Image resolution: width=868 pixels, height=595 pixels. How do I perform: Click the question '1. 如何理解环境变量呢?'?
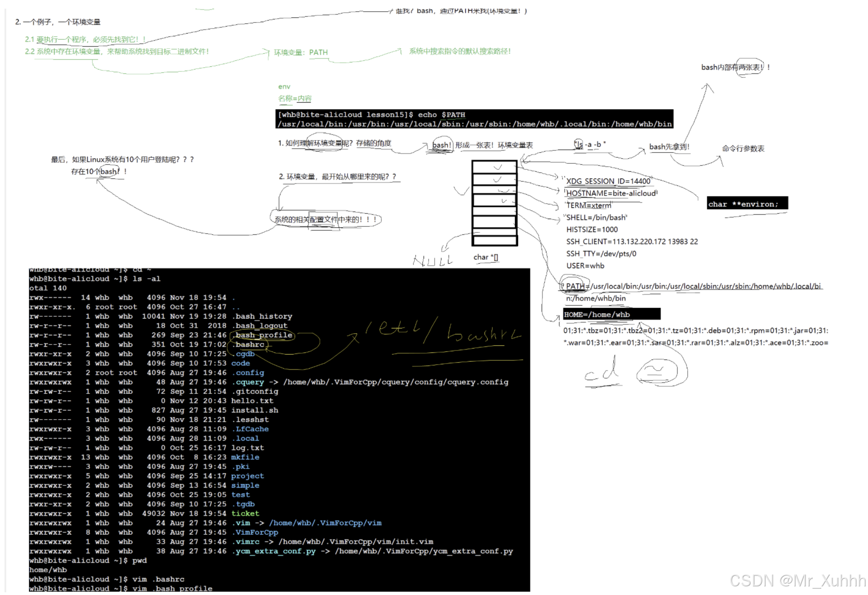315,143
